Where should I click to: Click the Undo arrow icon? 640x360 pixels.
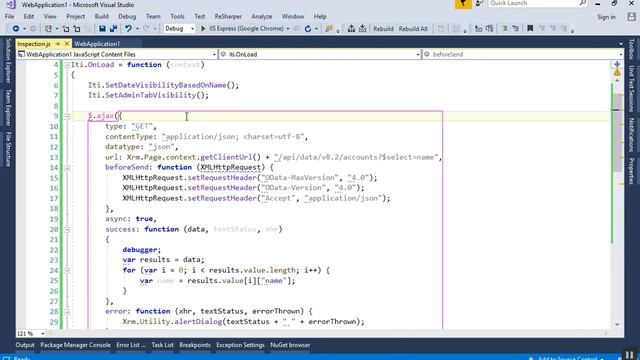point(128,29)
